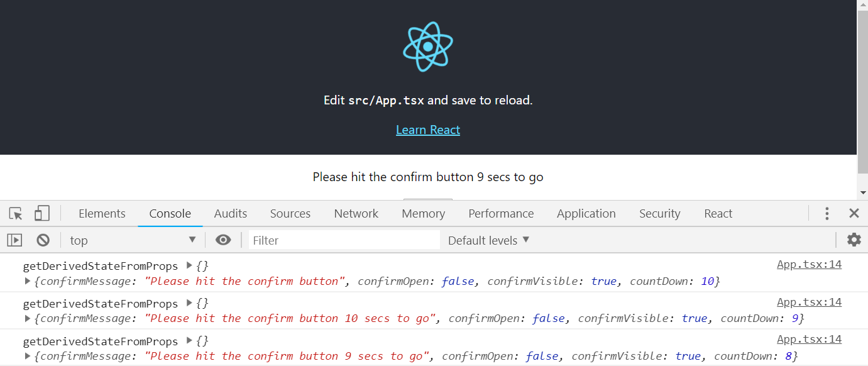Select the React DevTools tab
The image size is (868, 366).
tap(718, 214)
